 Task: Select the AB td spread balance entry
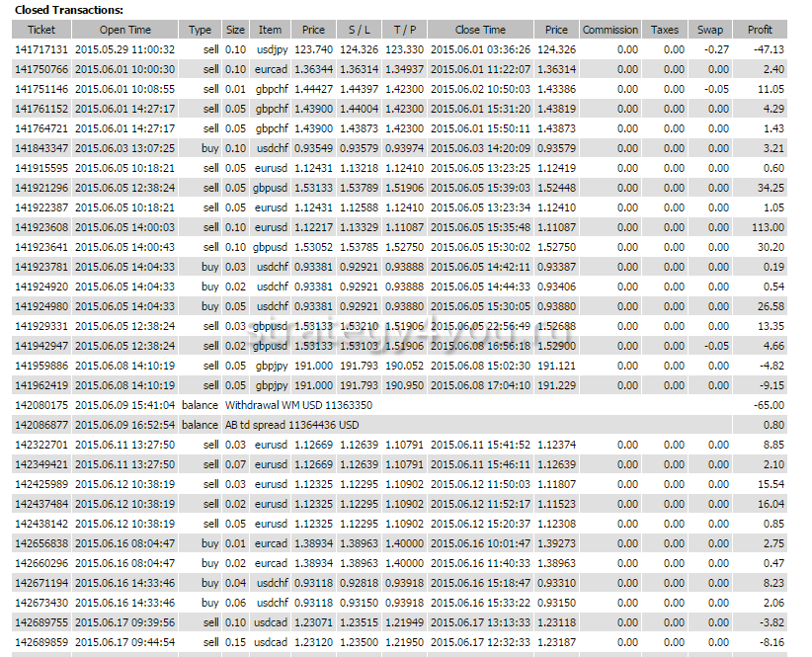[x=292, y=425]
